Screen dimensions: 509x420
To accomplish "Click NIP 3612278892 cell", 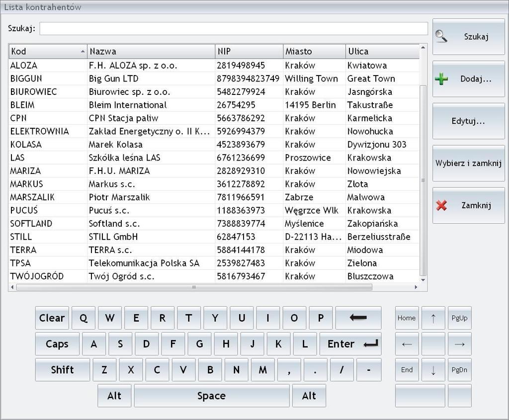I will pyautogui.click(x=249, y=184).
